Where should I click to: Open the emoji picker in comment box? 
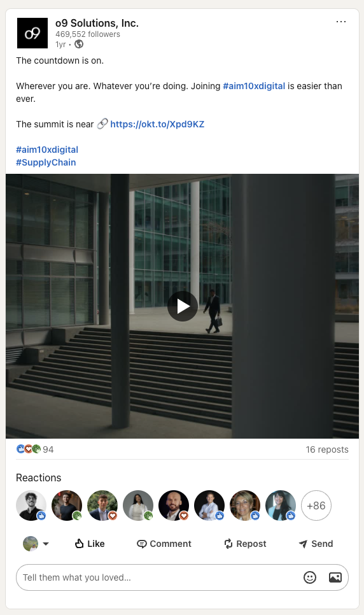click(310, 577)
